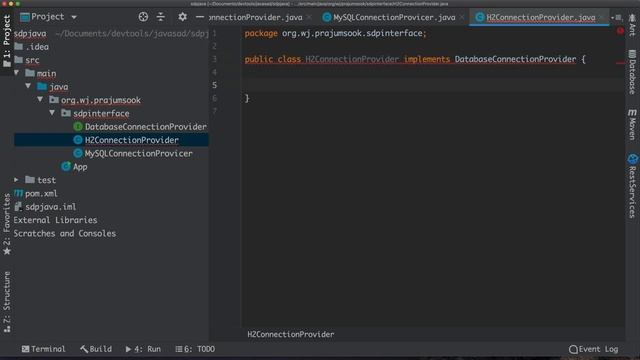Close the MySQLConnectionProvicer.java tab
This screenshot has width=640, height=360.
click(462, 17)
